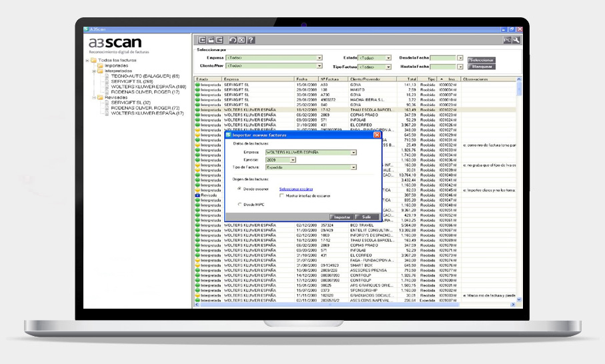Select the Desde MiPC radio button
Screen dimensions: 605x364
[x=239, y=205]
